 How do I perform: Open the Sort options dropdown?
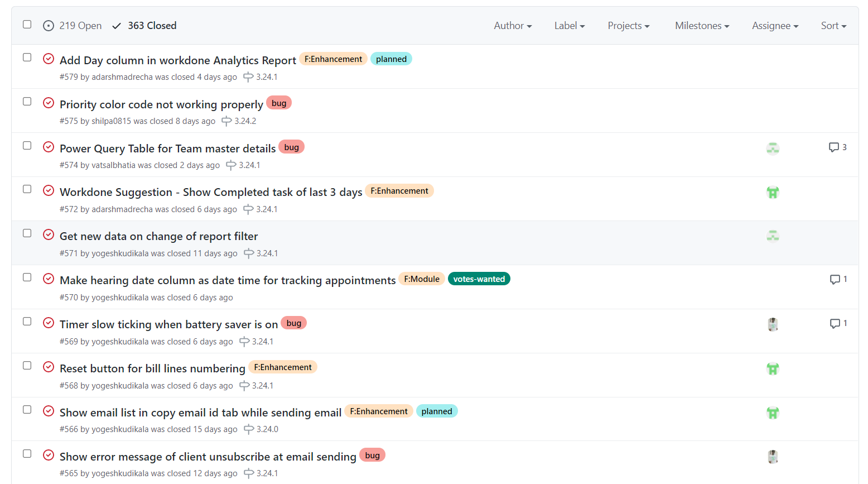[x=833, y=26]
